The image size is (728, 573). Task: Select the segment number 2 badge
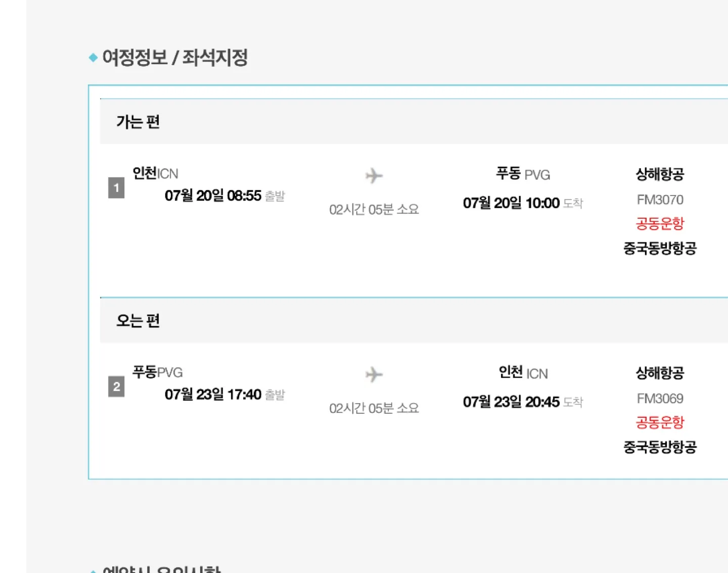pyautogui.click(x=116, y=387)
